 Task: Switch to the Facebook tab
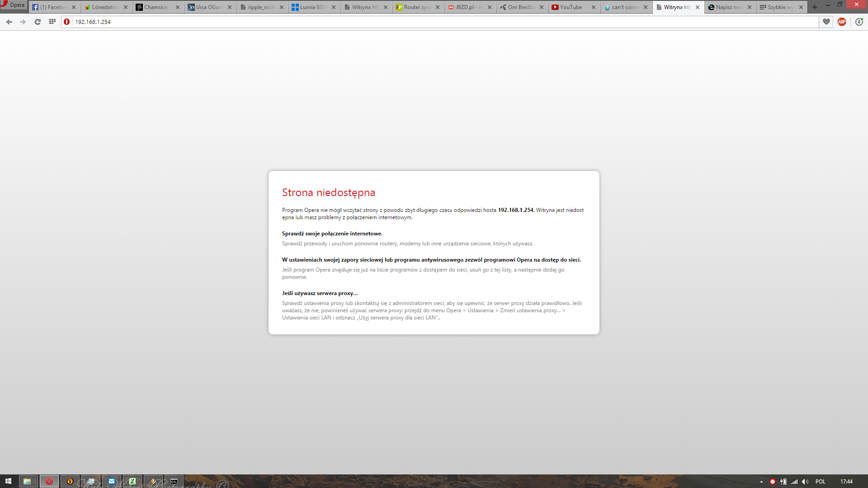pyautogui.click(x=54, y=7)
